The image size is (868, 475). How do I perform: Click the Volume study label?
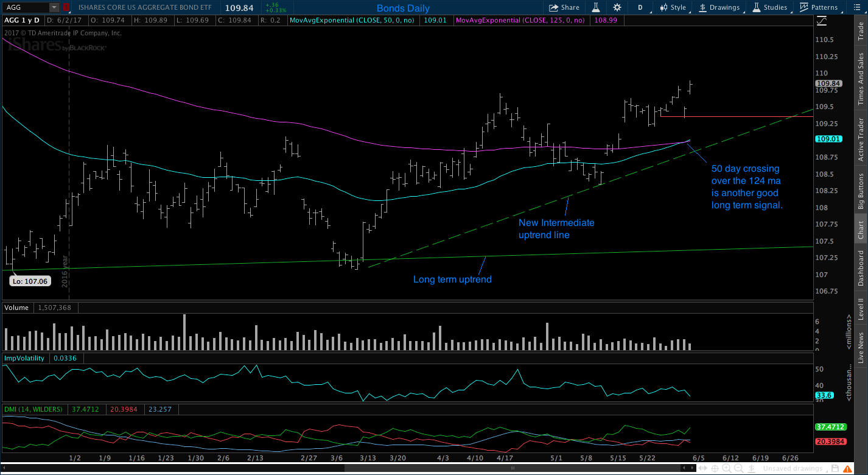16,308
